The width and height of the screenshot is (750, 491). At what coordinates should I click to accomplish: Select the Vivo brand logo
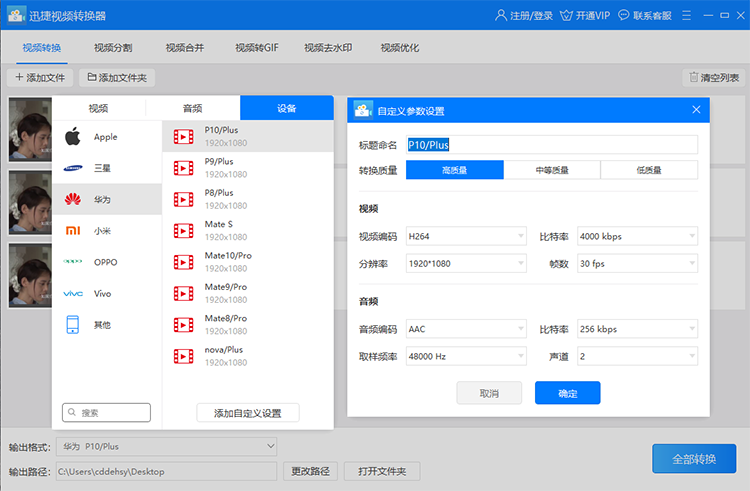[73, 293]
